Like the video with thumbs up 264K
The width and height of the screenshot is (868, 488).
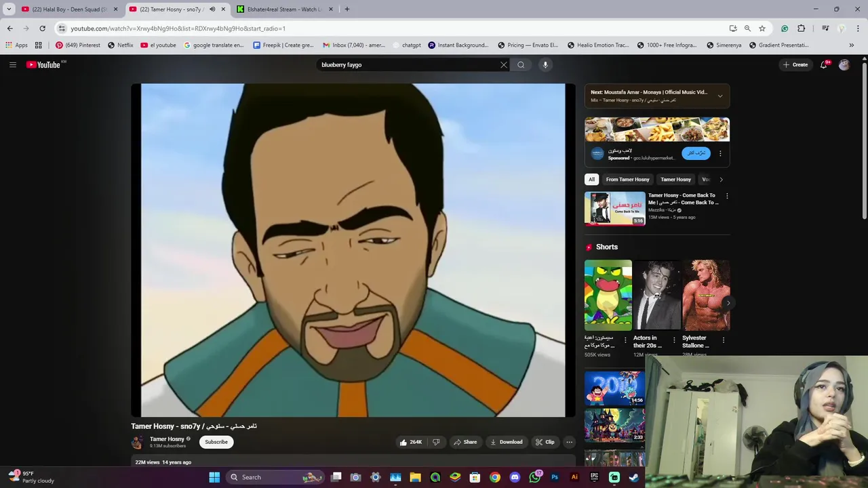[411, 442]
